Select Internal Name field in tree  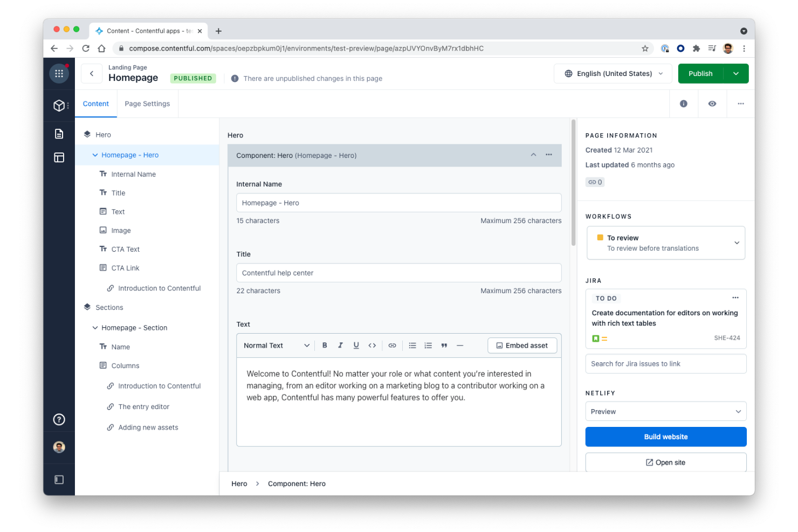point(133,174)
